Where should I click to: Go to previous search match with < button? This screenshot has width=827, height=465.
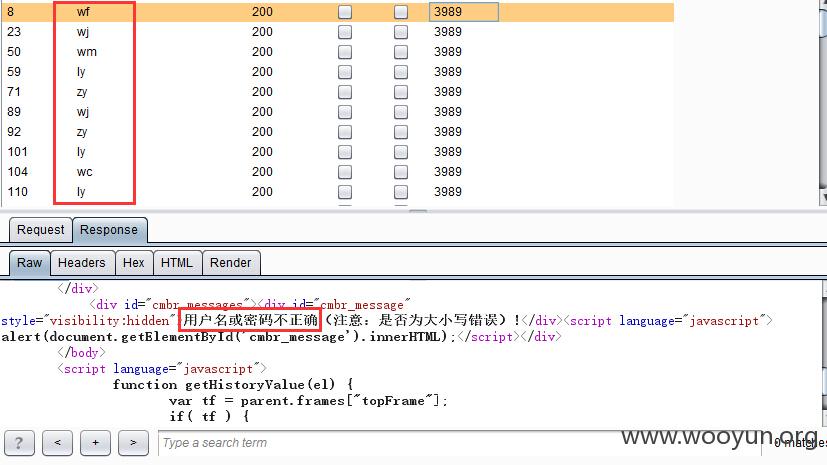[x=57, y=443]
